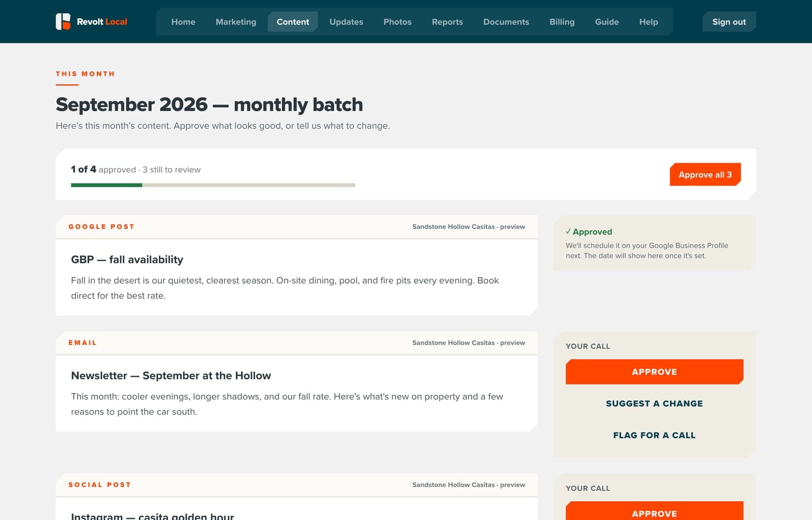Viewport: 812px width, 520px height.
Task: Click the SOCIAL POST category label
Action: tap(100, 485)
